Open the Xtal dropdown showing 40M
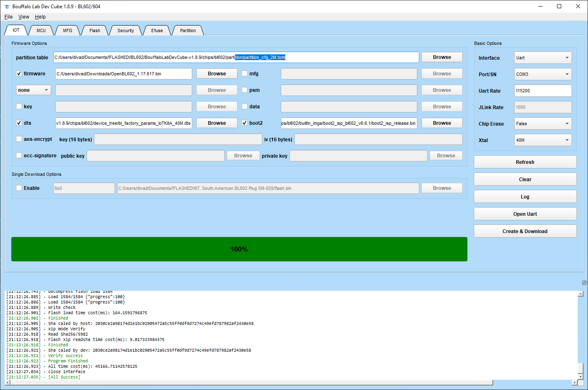This screenshot has width=588, height=390. pyautogui.click(x=543, y=140)
